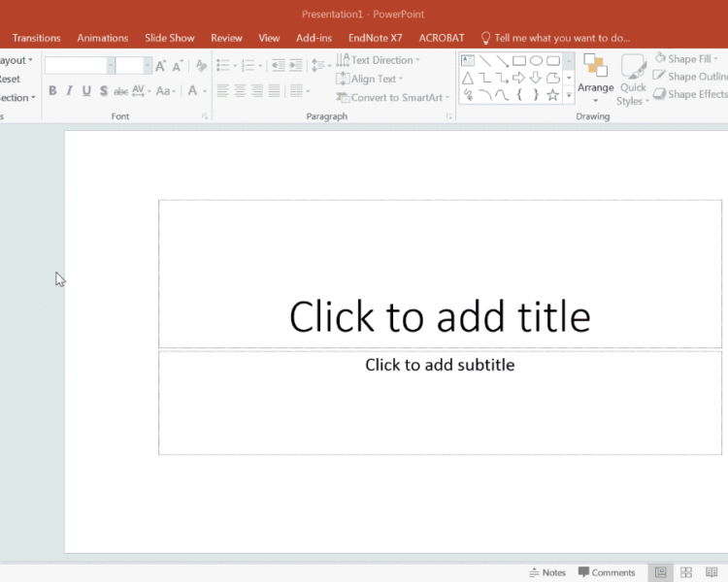Toggle bold formatting
Screen dimensions: 728x582
tap(52, 91)
